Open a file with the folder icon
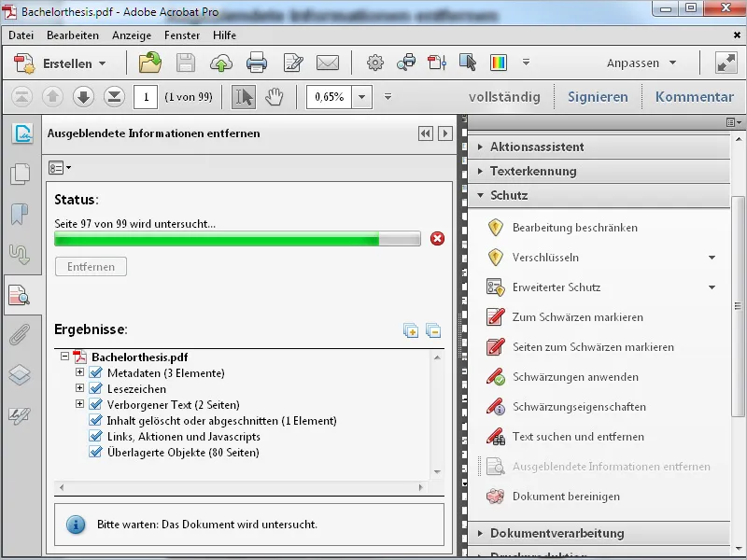The width and height of the screenshot is (747, 560). tap(150, 63)
